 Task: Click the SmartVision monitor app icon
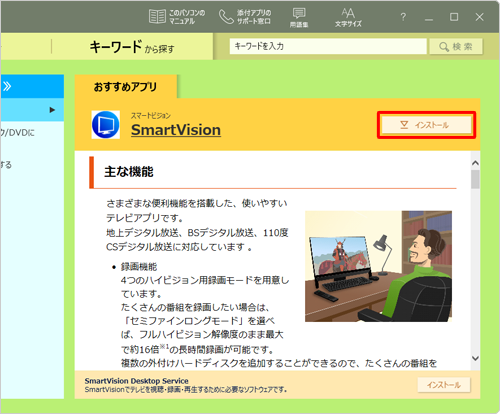coord(106,125)
